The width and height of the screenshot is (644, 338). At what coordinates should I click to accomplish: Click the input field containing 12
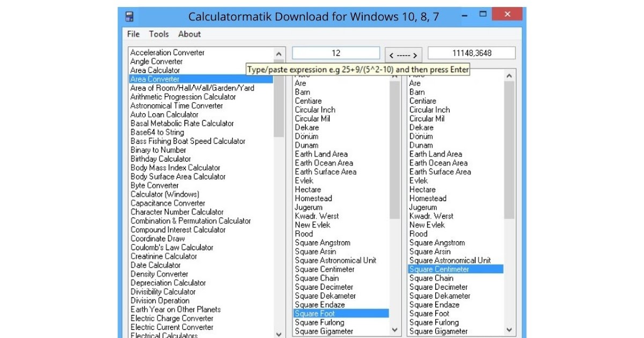pyautogui.click(x=336, y=53)
